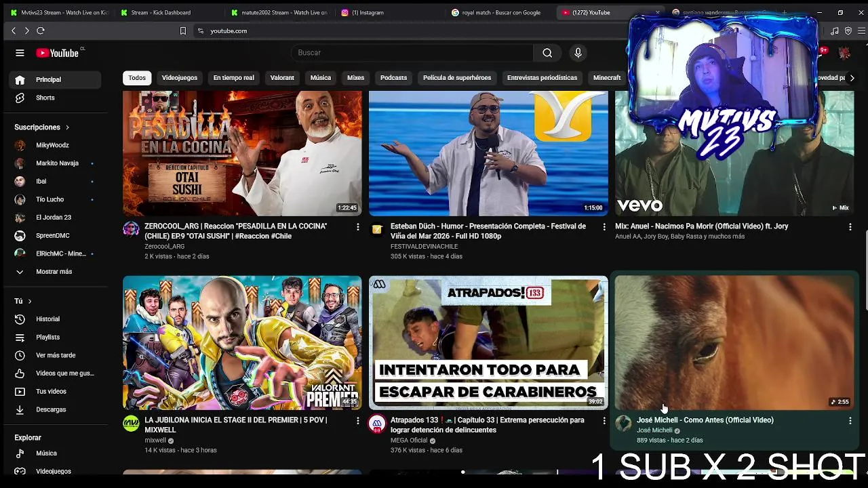Open options for the PESADILLA EN LA COCINA video

click(x=358, y=227)
